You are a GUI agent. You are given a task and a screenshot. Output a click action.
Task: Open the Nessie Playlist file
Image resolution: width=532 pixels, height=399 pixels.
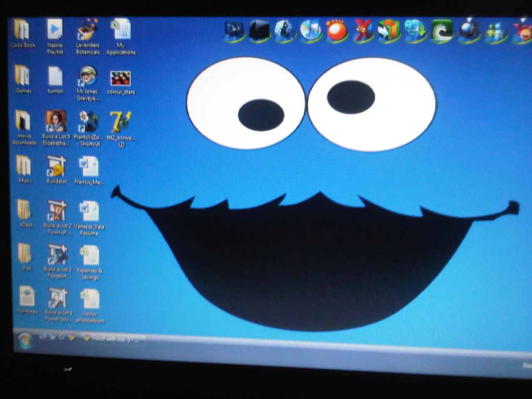pos(55,37)
